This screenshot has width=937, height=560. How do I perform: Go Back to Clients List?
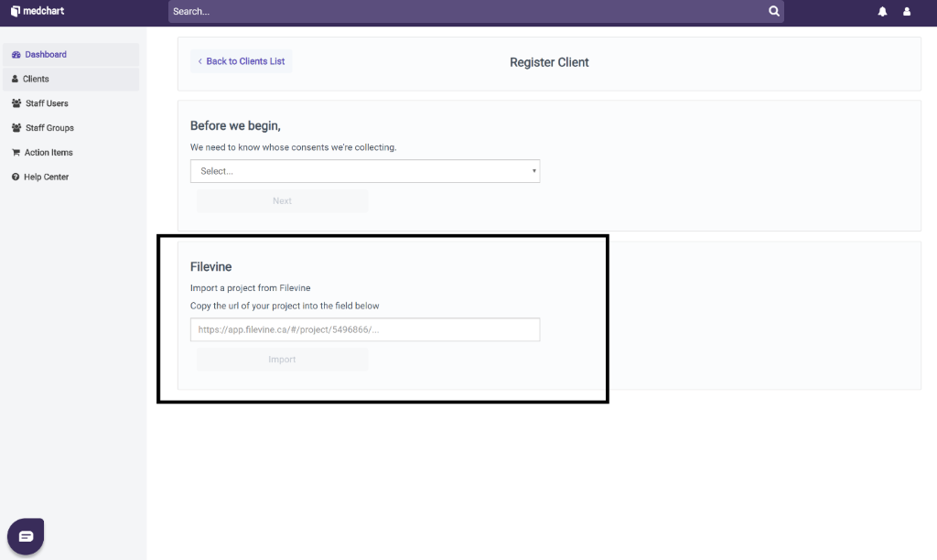point(242,61)
